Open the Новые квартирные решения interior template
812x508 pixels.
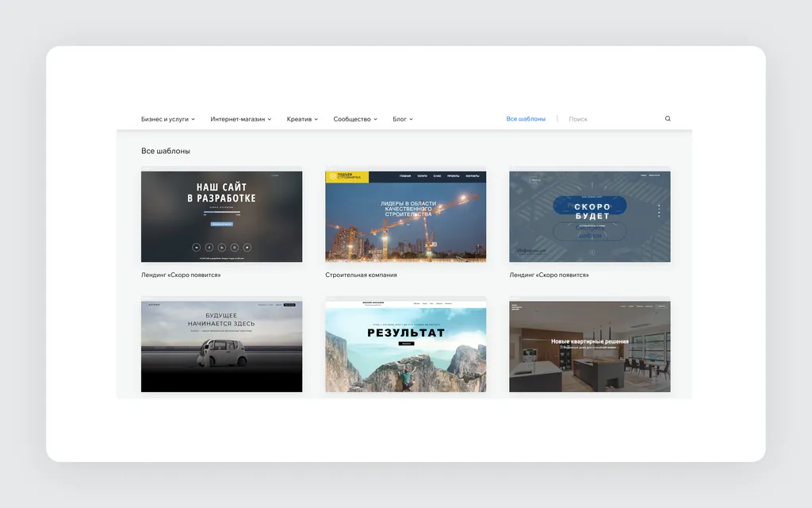pyautogui.click(x=590, y=346)
